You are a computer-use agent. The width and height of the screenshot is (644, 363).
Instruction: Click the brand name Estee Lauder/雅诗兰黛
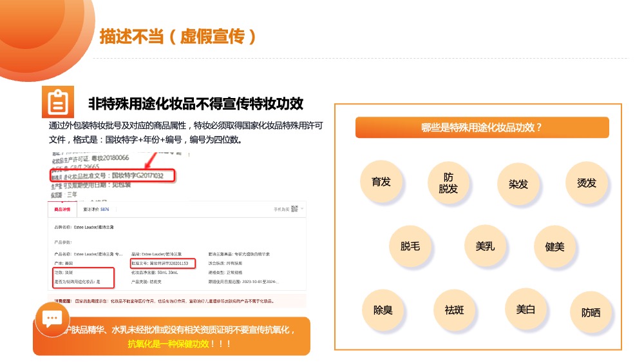coord(93,227)
